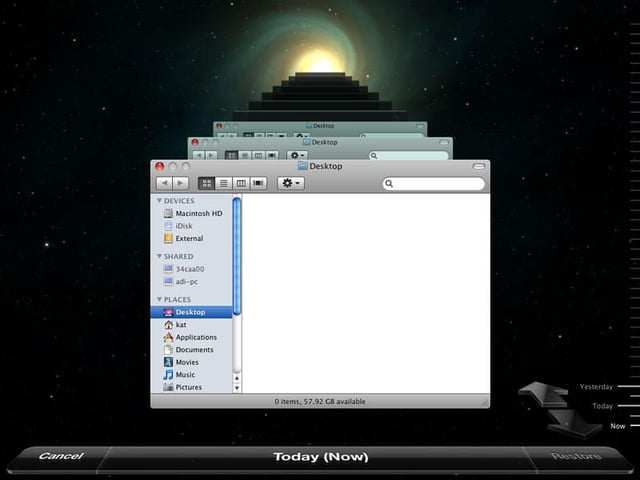Open the gear Action menu
This screenshot has height=480, width=640.
coord(291,183)
